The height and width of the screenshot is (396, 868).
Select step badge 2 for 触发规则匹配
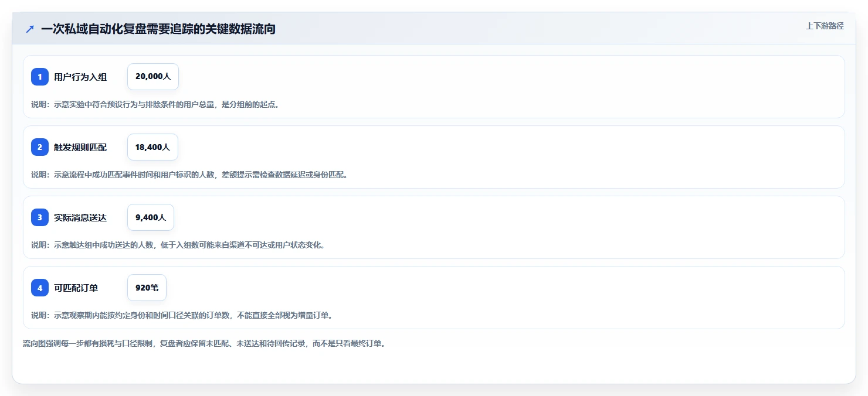40,147
